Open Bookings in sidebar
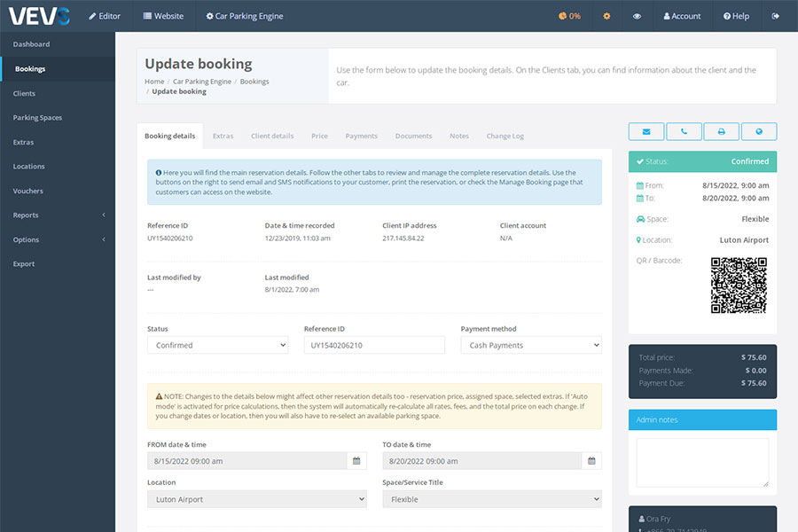The height and width of the screenshot is (532, 798). [58, 69]
